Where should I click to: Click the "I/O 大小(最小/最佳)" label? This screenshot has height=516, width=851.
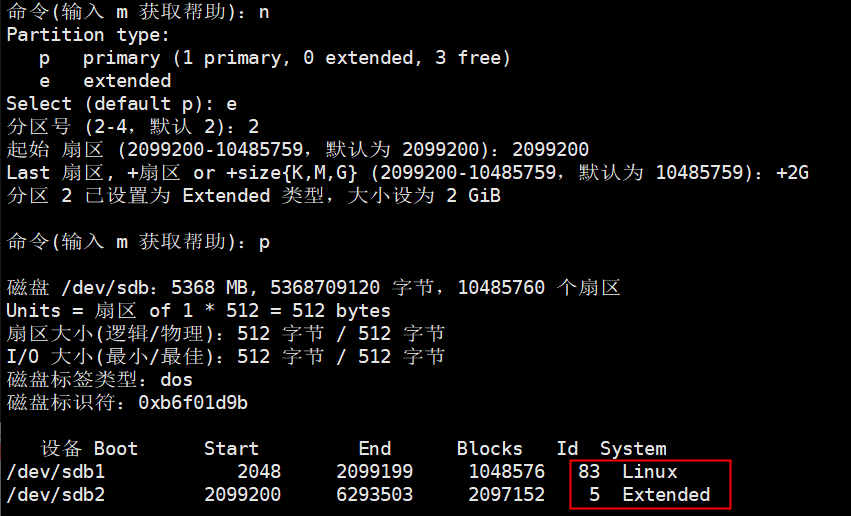pyautogui.click(x=111, y=356)
